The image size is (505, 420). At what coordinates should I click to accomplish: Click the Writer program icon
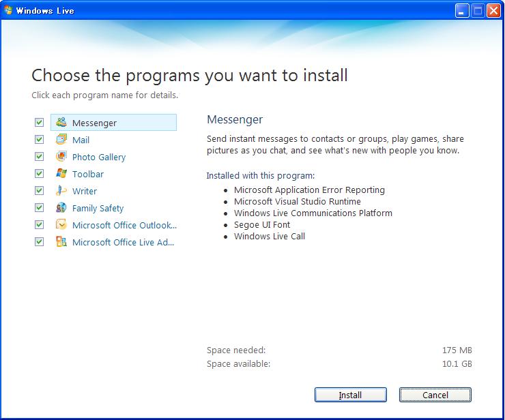(61, 190)
